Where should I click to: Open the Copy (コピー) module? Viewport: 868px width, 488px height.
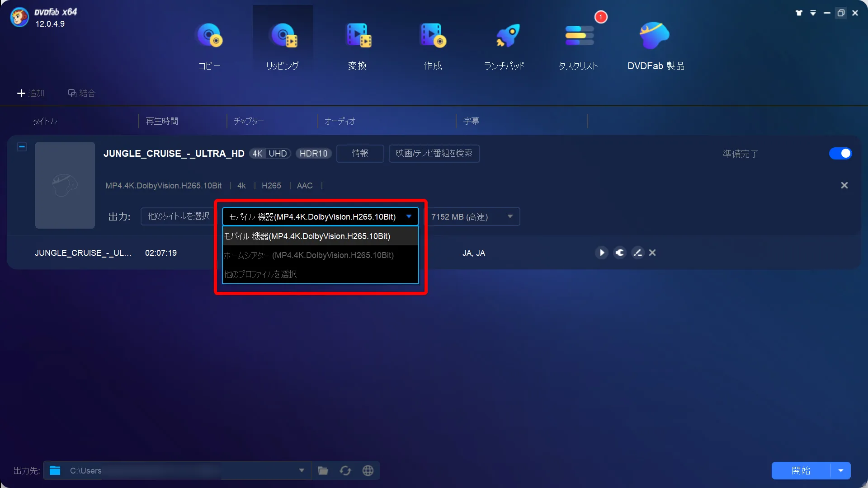point(209,47)
